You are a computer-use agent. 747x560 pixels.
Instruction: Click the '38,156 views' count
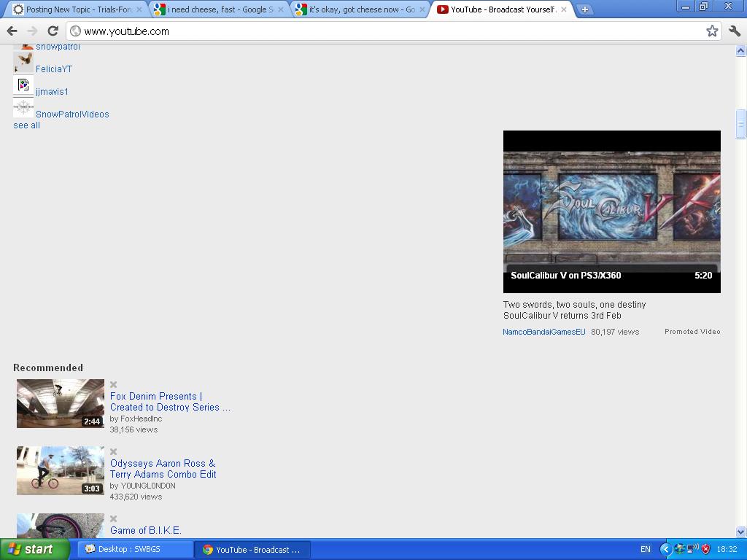[x=134, y=429]
